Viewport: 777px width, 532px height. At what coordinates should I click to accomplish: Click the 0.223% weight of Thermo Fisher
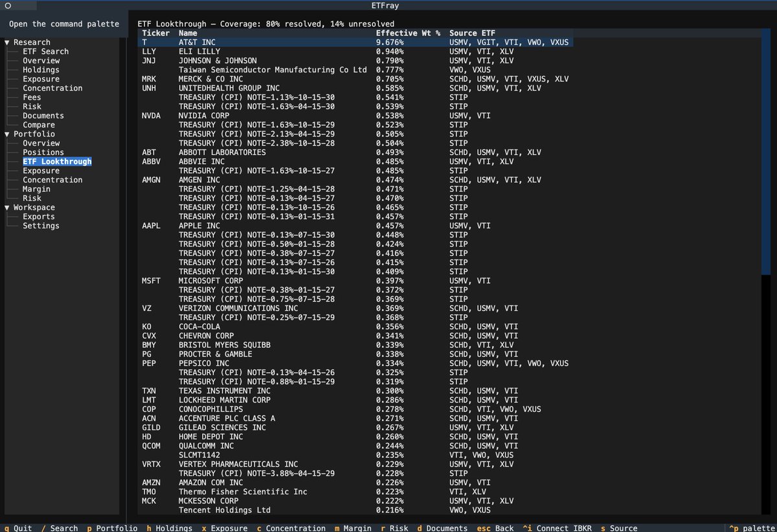[x=390, y=493]
